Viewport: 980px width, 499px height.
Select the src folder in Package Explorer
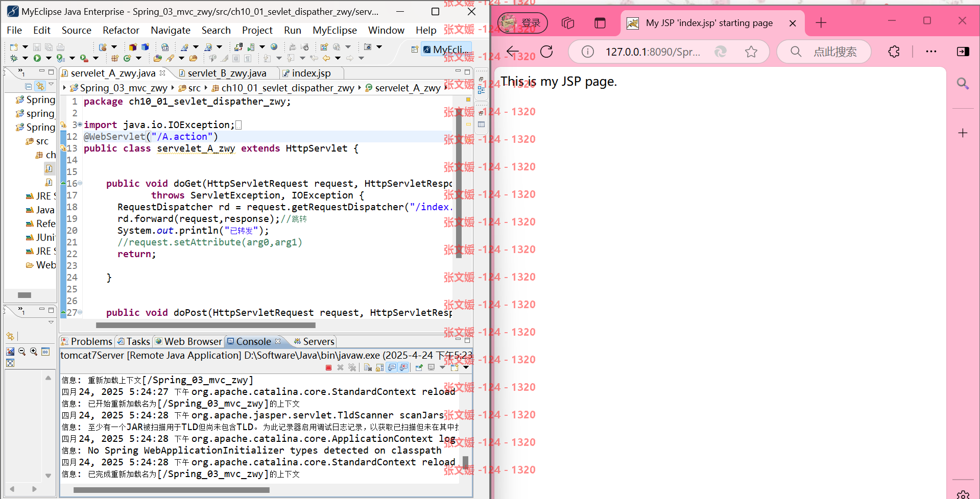(x=37, y=141)
